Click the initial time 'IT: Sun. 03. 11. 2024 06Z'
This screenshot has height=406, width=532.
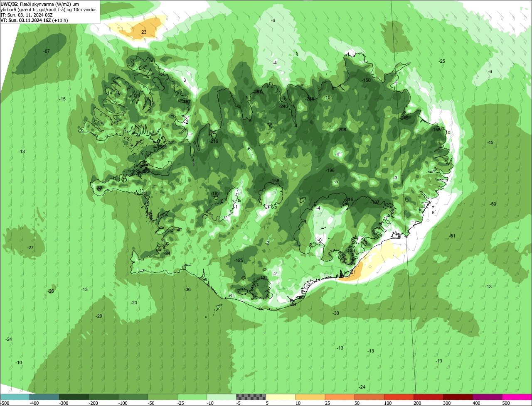click(x=27, y=15)
